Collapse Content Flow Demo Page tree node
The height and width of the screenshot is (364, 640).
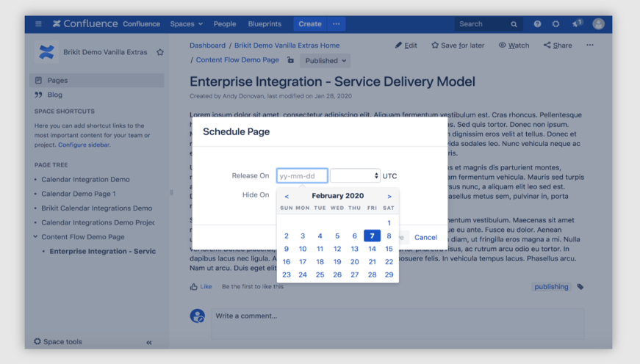pyautogui.click(x=35, y=236)
